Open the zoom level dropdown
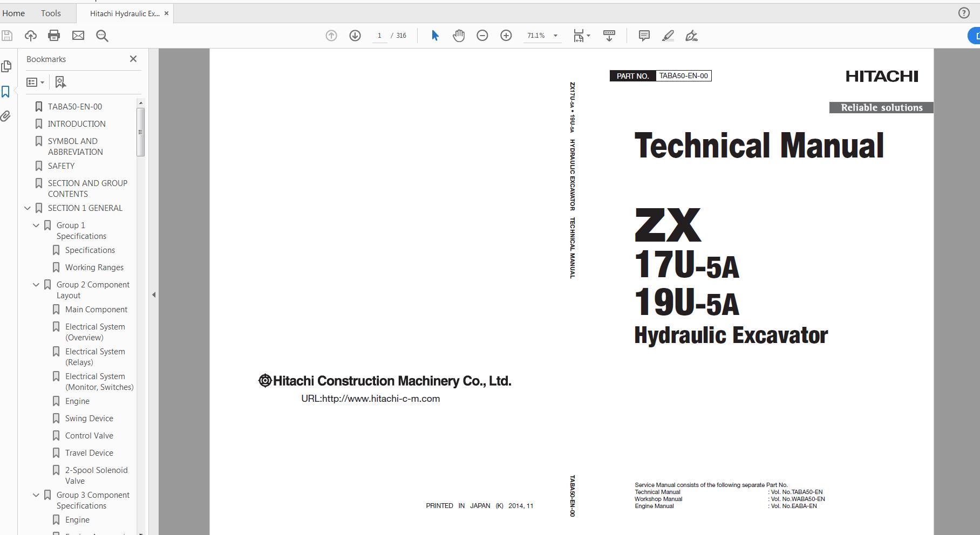Viewport: 980px width, 535px height. pos(555,36)
